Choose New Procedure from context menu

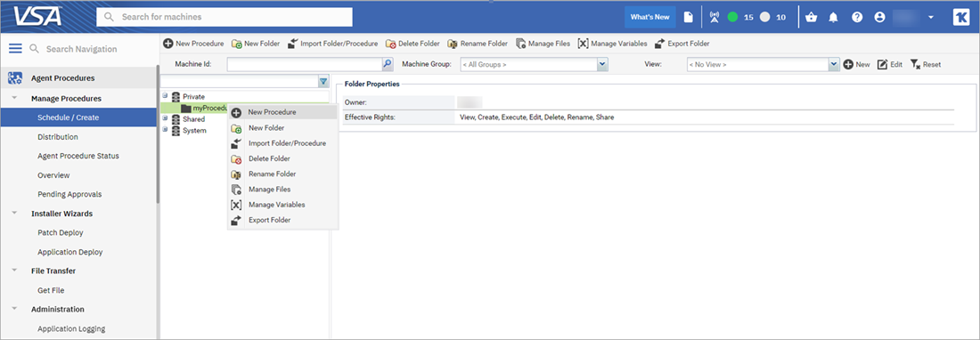[x=282, y=112]
